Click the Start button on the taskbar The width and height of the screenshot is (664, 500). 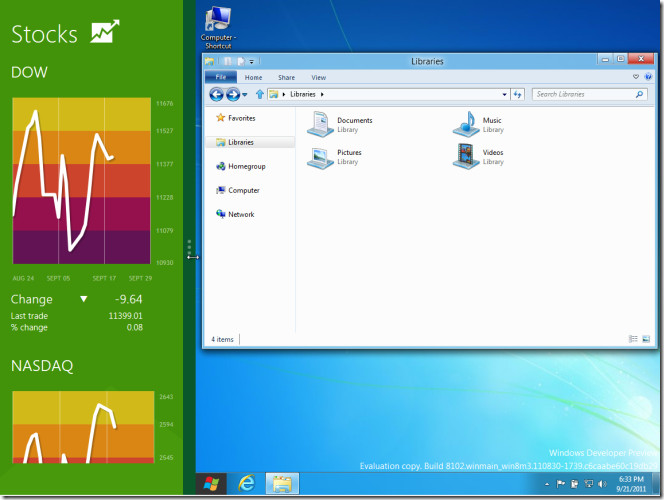click(212, 484)
